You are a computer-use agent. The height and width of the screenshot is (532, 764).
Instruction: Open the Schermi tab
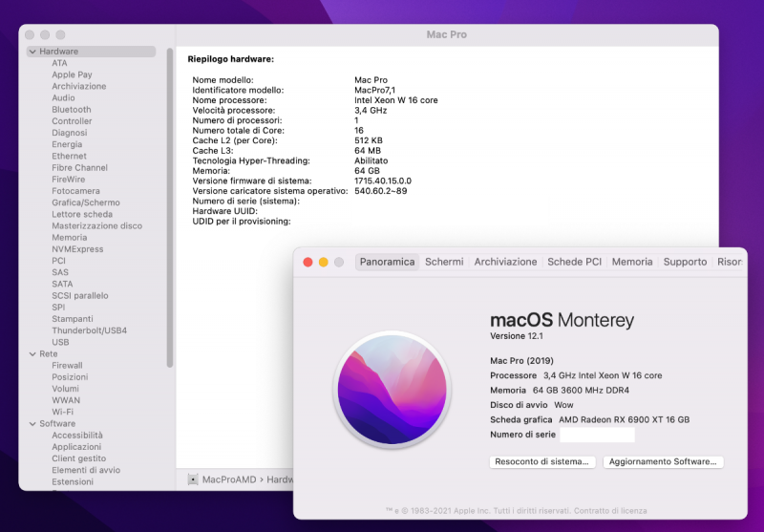[444, 262]
